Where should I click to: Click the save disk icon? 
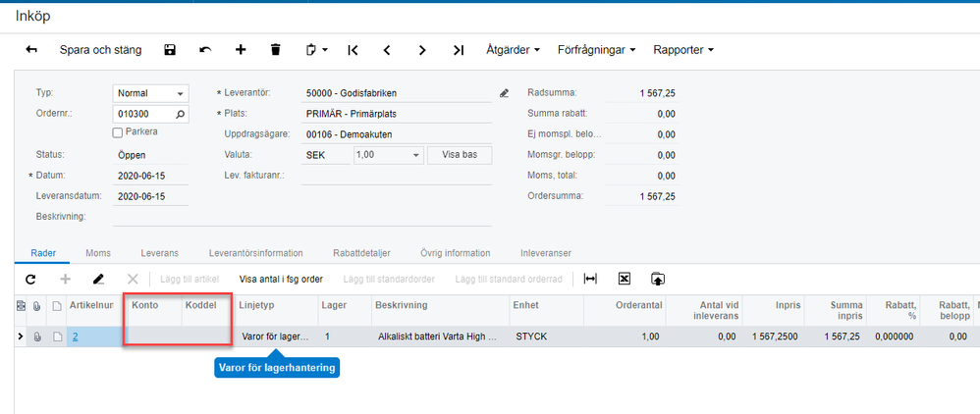pyautogui.click(x=170, y=49)
